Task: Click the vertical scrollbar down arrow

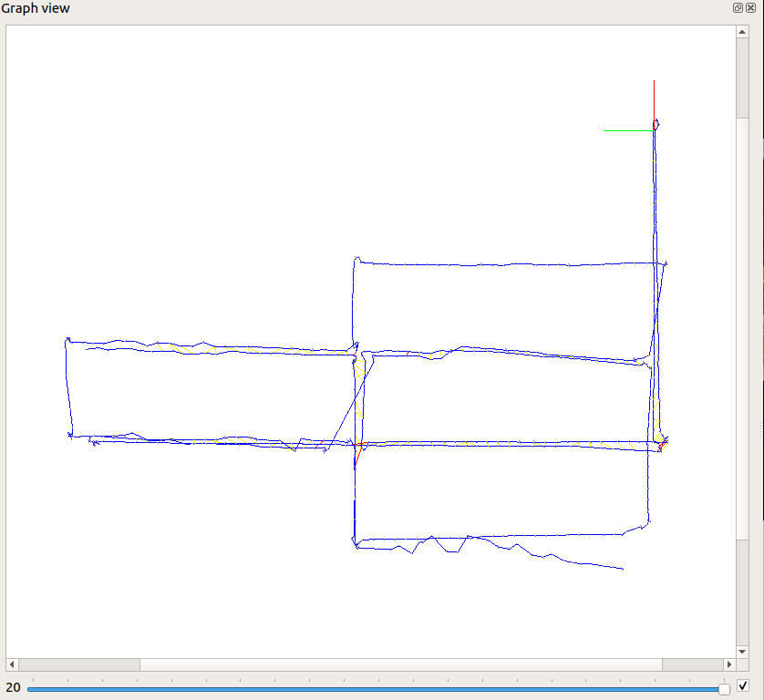Action: click(742, 651)
